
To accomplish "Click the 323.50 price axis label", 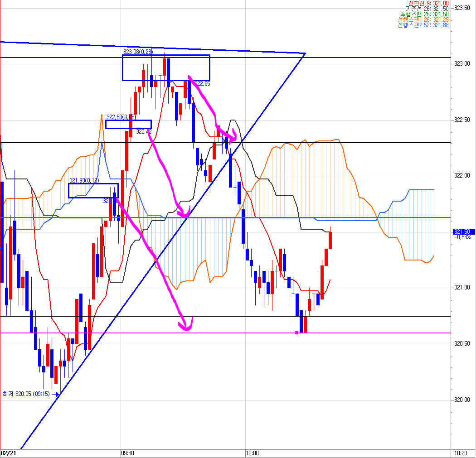I will [x=462, y=8].
